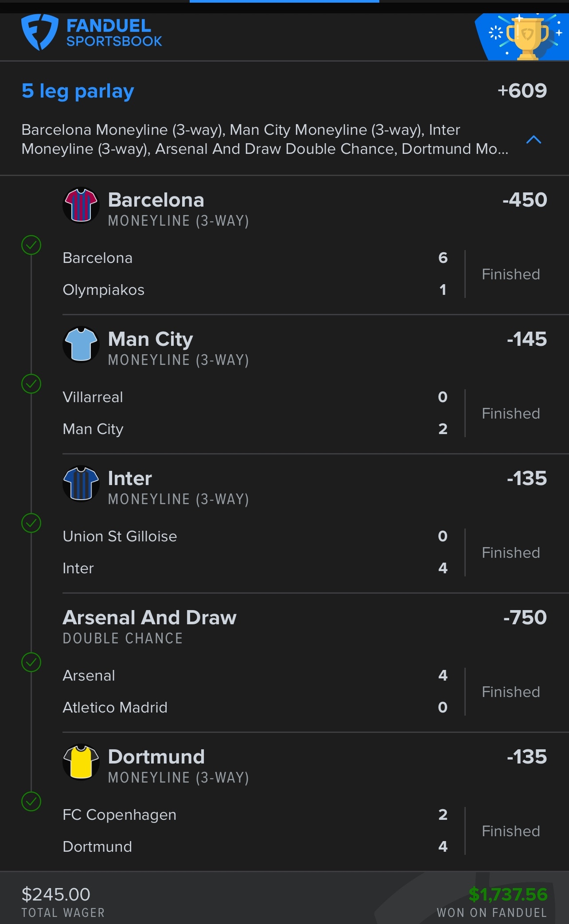
Task: Tap the truncated parlay legs summary text
Action: coord(265,139)
